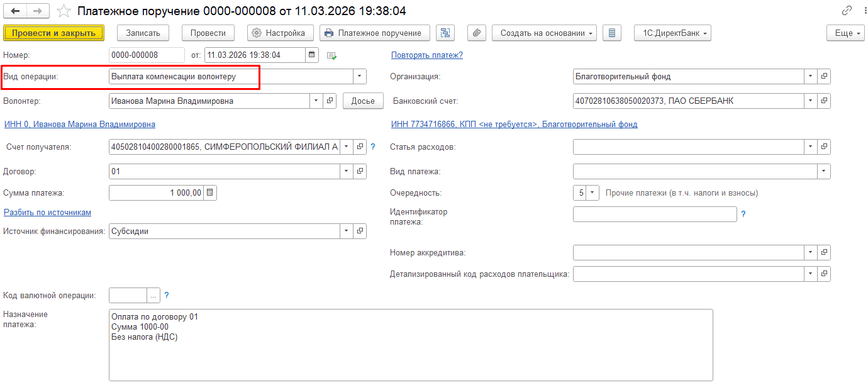868x385 pixels.
Task: Click the calendar icon beside the date
Action: 311,55
